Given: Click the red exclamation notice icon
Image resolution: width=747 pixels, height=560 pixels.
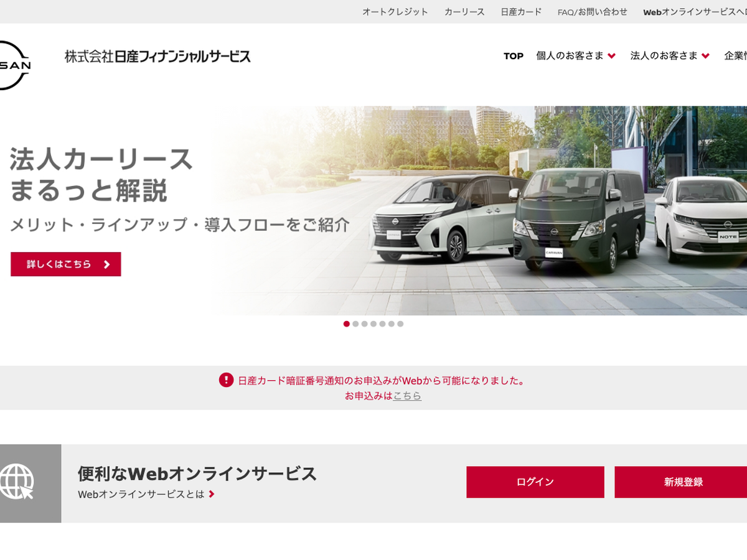Looking at the screenshot, I should pyautogui.click(x=226, y=380).
